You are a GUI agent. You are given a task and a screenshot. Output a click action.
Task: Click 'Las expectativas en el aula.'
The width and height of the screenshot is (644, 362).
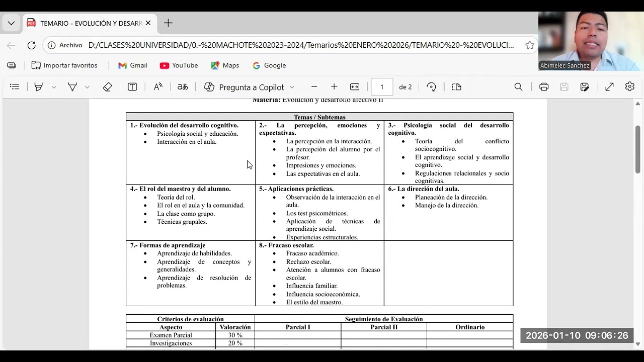pyautogui.click(x=323, y=174)
